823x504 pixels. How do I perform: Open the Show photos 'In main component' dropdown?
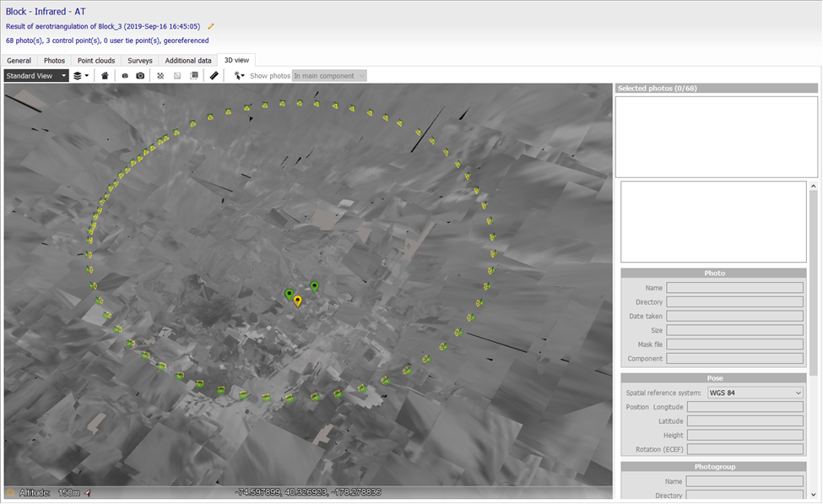329,76
